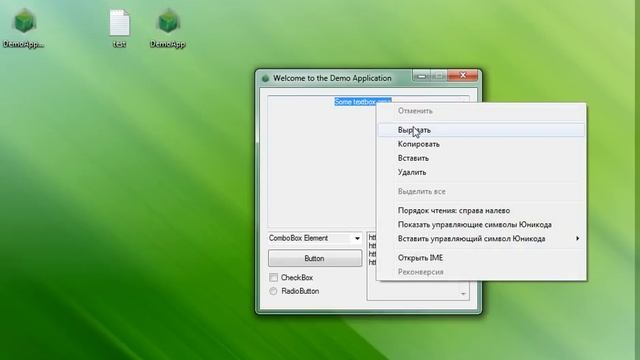Viewport: 640px width, 360px height.
Task: Click the Button button
Action: [315, 258]
